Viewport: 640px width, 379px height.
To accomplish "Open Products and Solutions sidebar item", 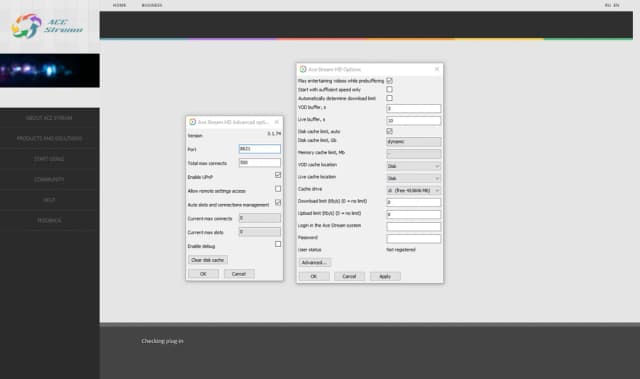I will (49, 138).
